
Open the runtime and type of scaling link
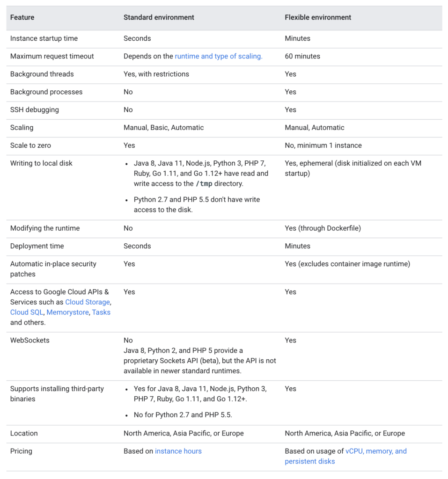(218, 56)
